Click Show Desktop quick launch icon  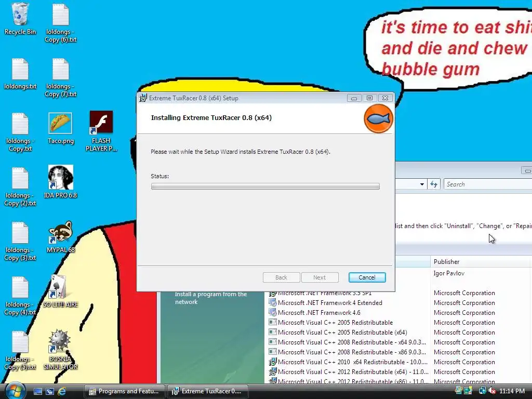tap(37, 391)
